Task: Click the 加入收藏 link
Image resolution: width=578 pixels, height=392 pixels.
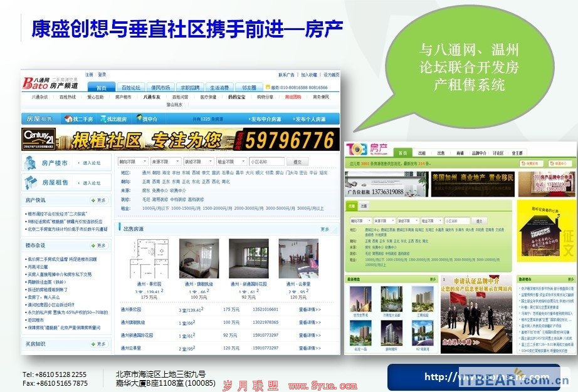Action: point(309,75)
